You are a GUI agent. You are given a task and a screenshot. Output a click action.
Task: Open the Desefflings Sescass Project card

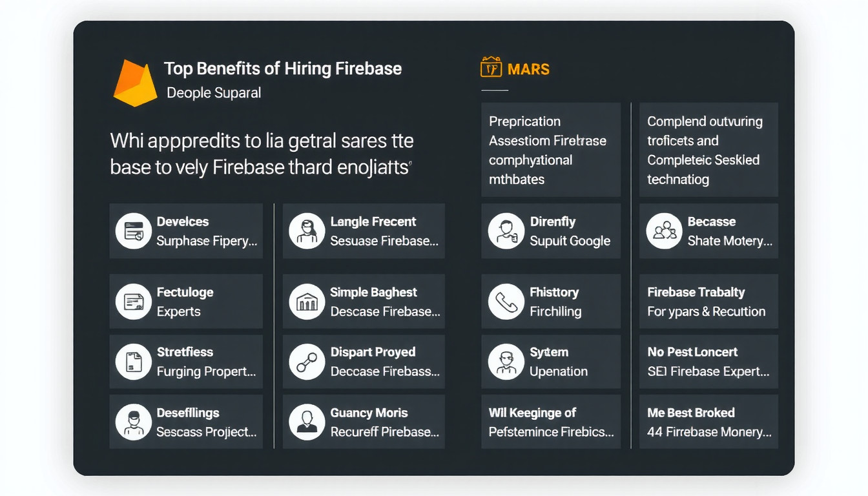186,422
